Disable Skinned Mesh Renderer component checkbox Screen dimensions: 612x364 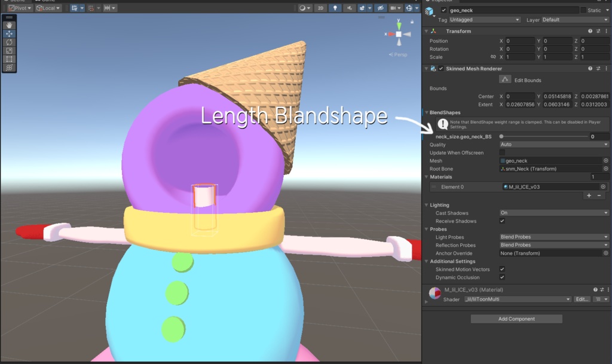click(x=441, y=68)
